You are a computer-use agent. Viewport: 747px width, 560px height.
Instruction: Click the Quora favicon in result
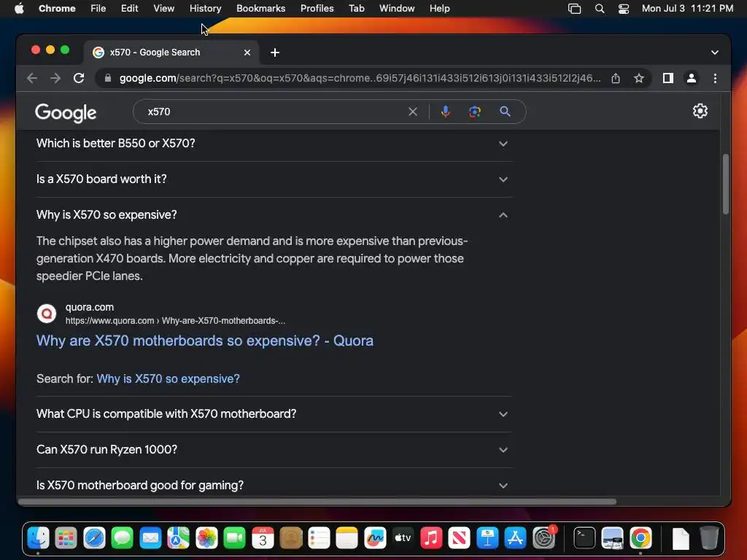pyautogui.click(x=47, y=314)
